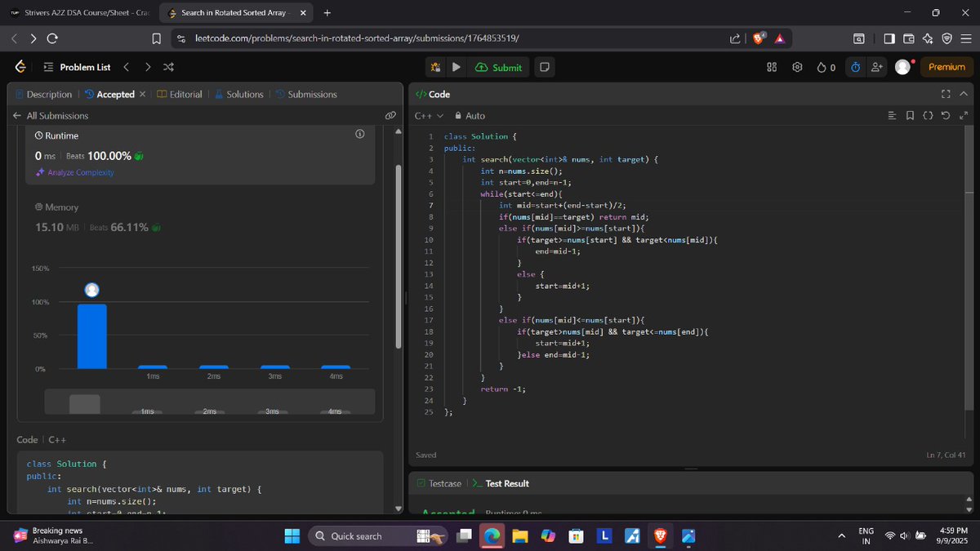Screen dimensions: 980x551
Task: Open the profile avatar menu
Action: [902, 67]
